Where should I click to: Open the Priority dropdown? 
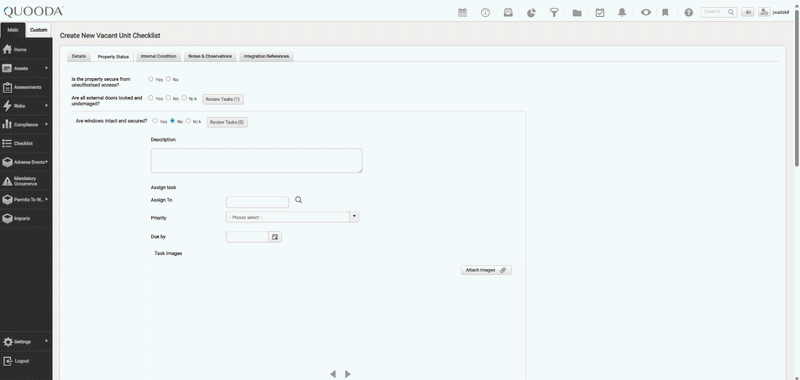292,217
